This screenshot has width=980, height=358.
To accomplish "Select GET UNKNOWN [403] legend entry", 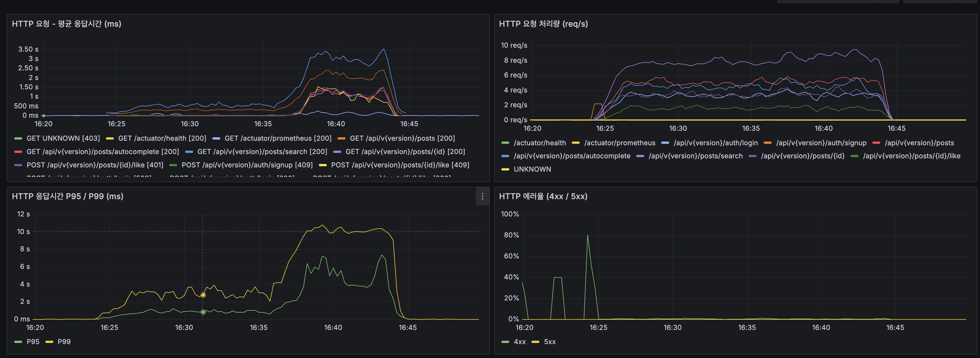I will [x=63, y=138].
